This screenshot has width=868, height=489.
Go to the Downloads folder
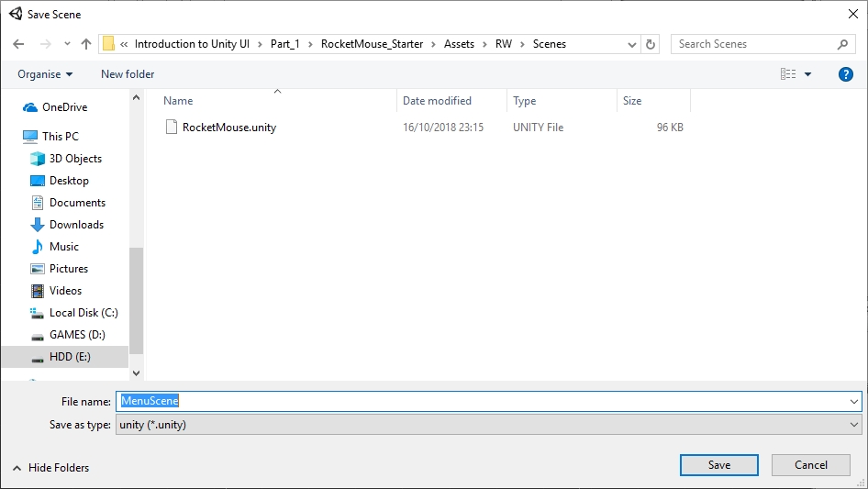tap(76, 225)
